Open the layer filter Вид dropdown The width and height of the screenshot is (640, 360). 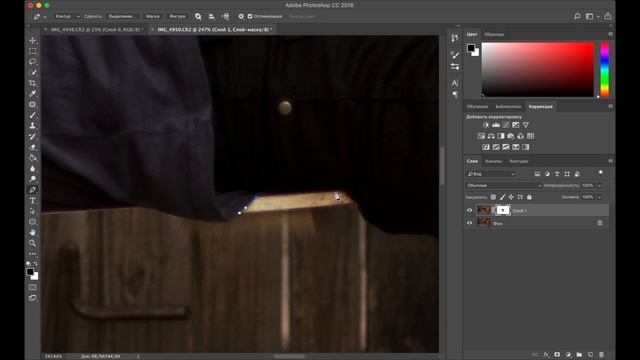(x=491, y=174)
